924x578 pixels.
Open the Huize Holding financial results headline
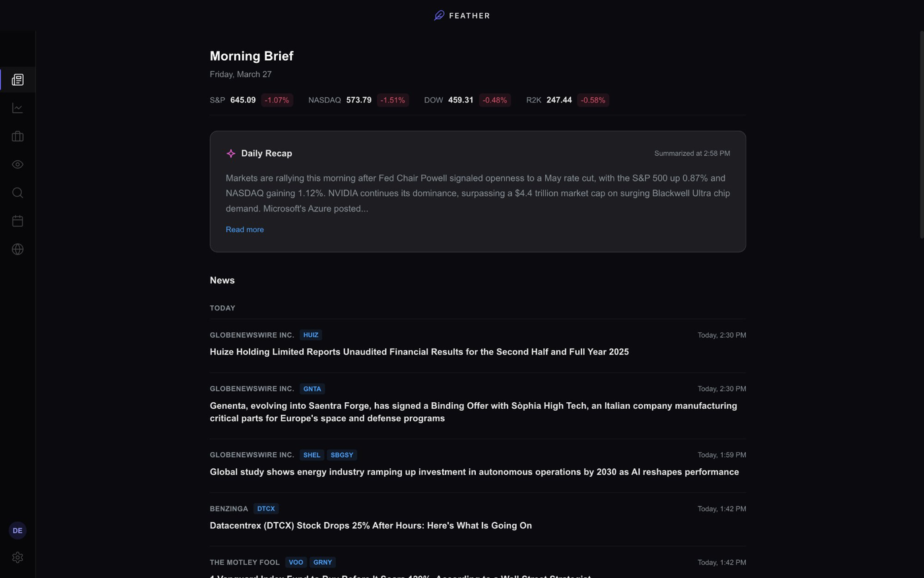tap(418, 351)
